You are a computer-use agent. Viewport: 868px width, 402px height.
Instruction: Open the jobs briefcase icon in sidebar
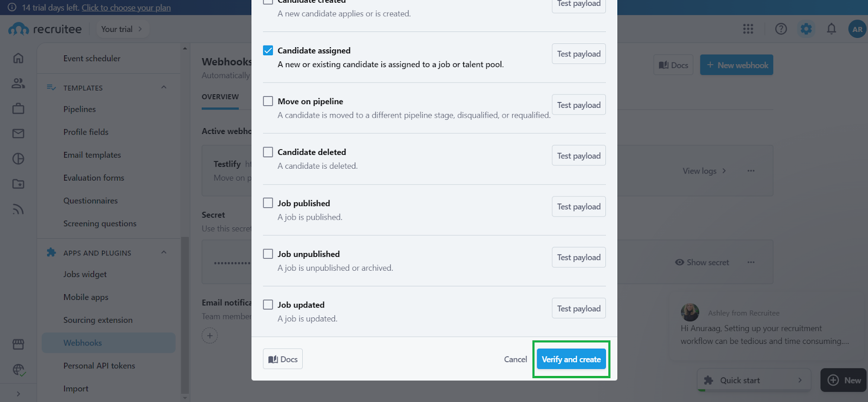18,109
